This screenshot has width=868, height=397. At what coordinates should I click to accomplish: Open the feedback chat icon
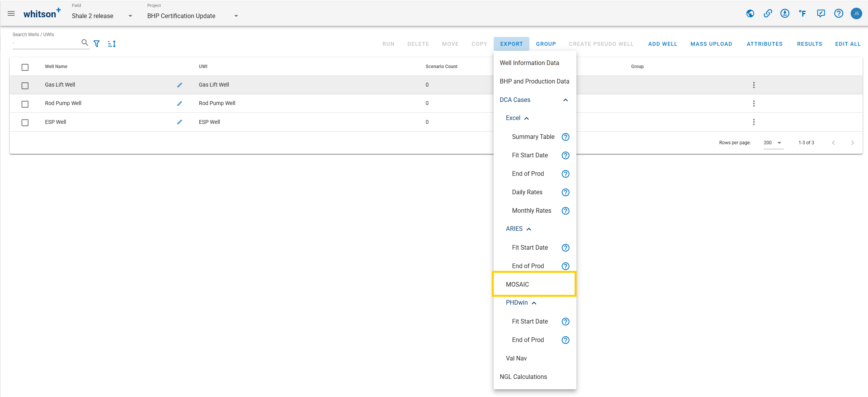pos(821,14)
